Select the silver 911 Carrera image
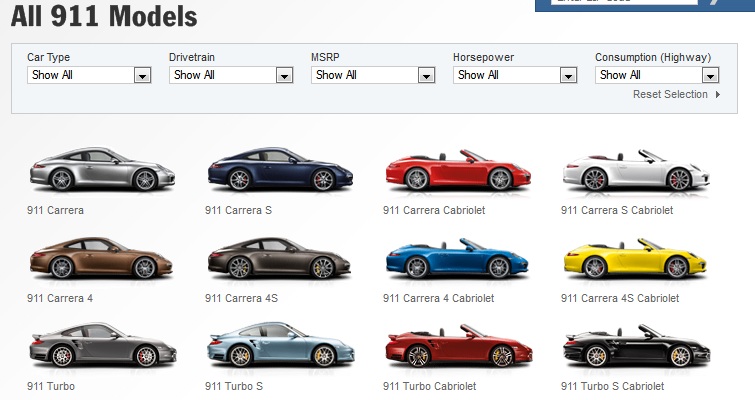Screen dimensions: 755x400 coord(102,169)
